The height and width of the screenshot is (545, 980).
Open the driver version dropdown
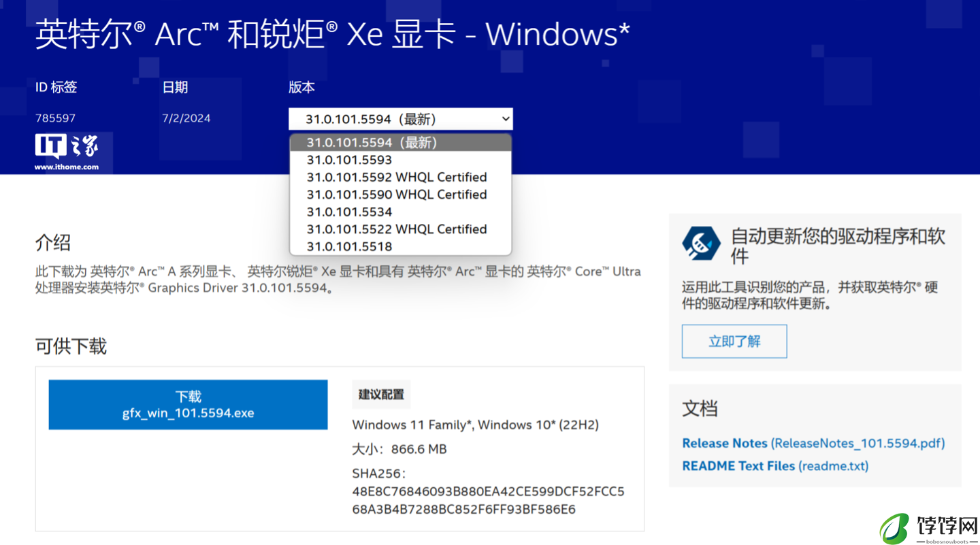(x=400, y=119)
